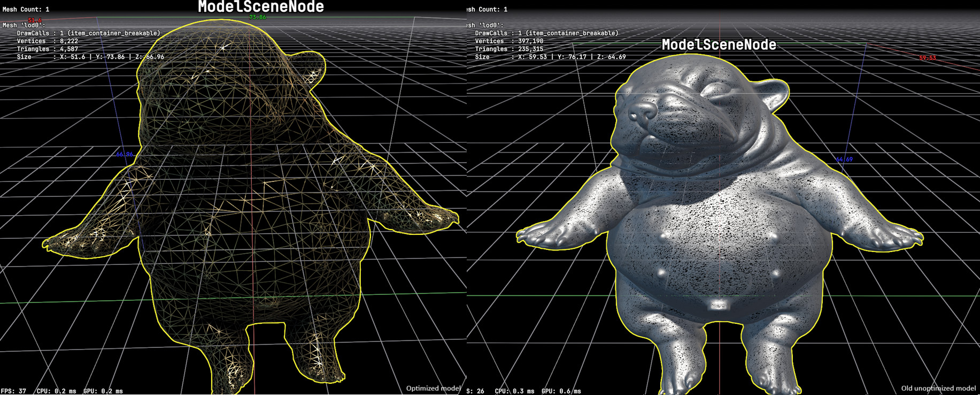Image resolution: width=980 pixels, height=395 pixels.
Task: Click the red 59.53 dimension label
Action: (x=927, y=58)
